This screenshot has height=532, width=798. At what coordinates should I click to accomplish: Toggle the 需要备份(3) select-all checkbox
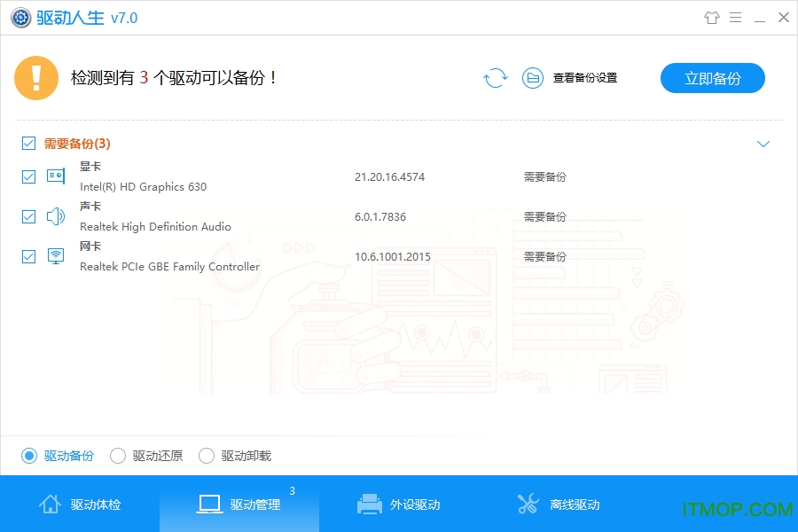coord(29,144)
